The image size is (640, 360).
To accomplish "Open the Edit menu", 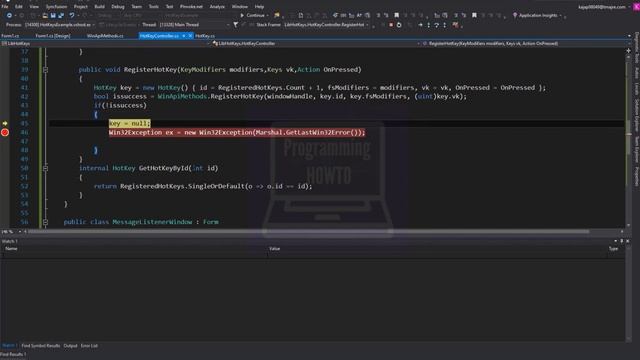I will tap(19, 7).
